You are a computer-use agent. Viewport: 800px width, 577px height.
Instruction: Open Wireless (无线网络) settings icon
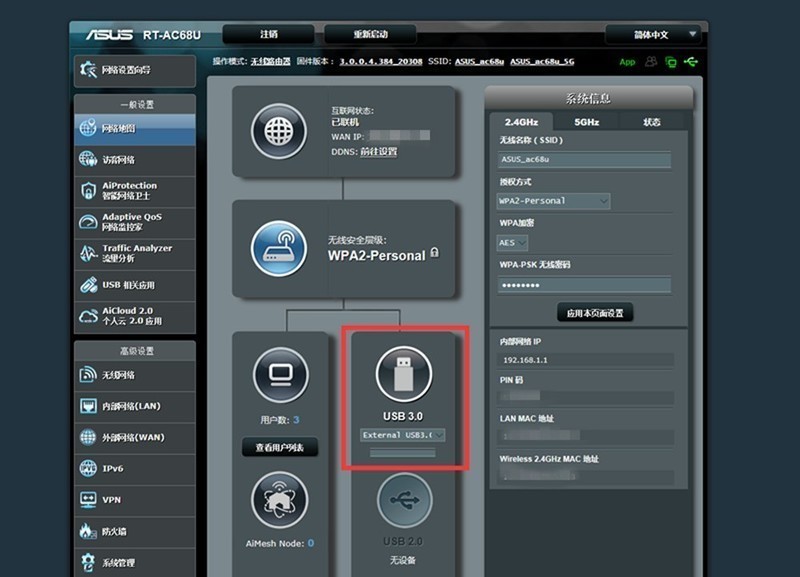pyautogui.click(x=88, y=374)
